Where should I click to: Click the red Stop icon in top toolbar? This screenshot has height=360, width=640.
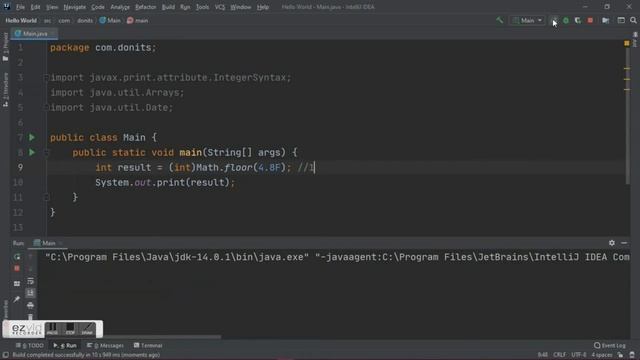[x=590, y=20]
